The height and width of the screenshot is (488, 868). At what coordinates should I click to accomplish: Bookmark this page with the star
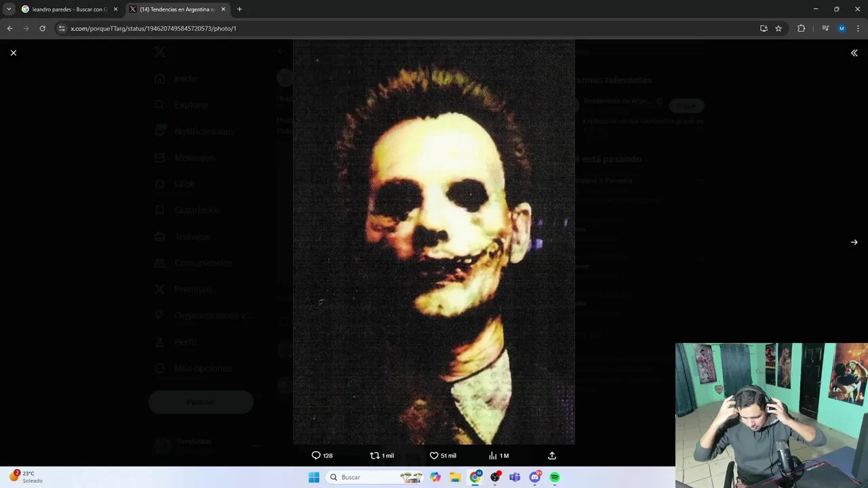(x=778, y=28)
